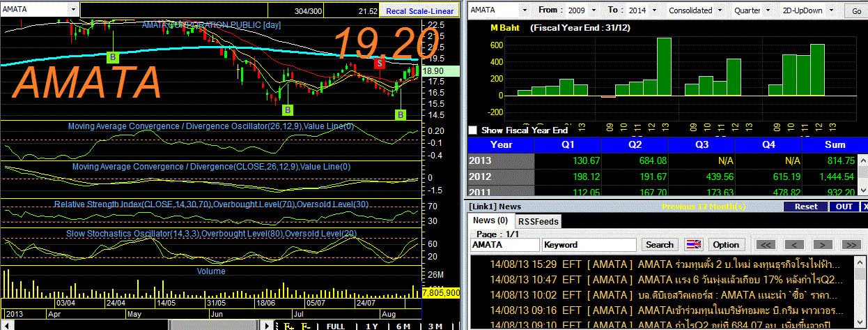This screenshot has height=330, width=868.
Task: Click the Sum column header
Action: pyautogui.click(x=834, y=144)
